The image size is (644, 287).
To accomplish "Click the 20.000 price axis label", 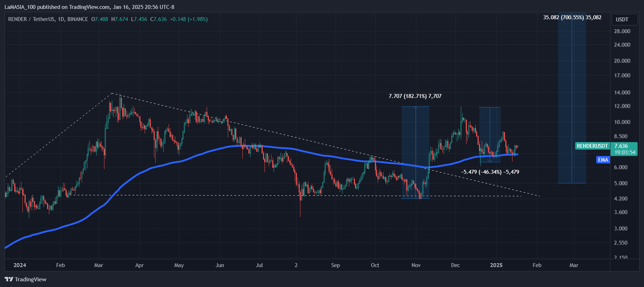I will click(x=622, y=61).
